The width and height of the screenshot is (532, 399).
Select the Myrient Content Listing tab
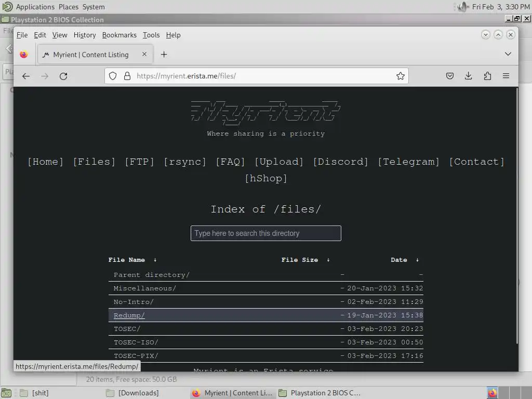[96, 54]
